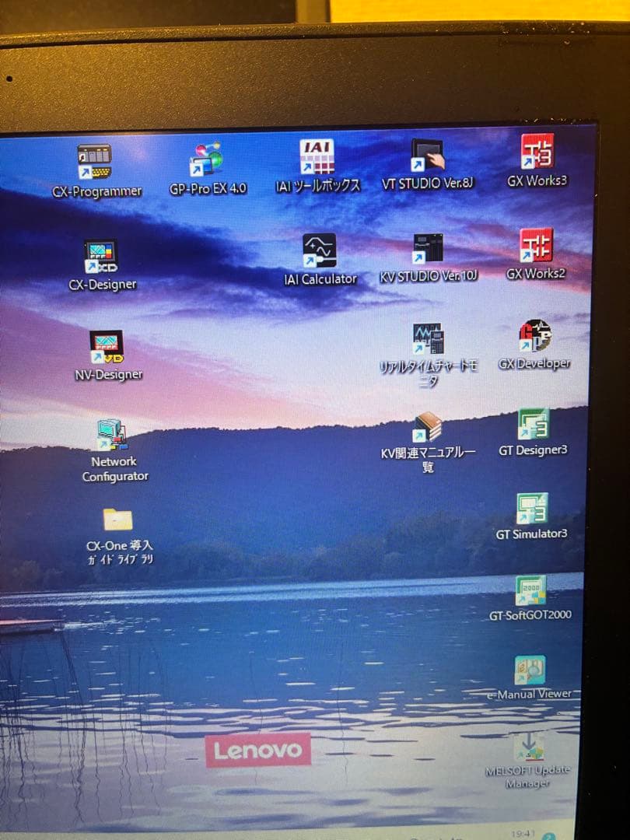
Task: Click the NV-Designer shortcut
Action: point(107,348)
